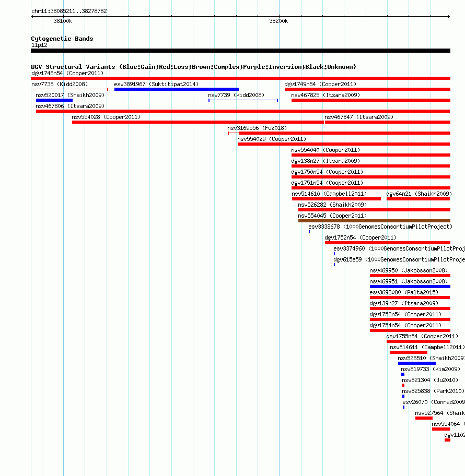This screenshot has height=476, width=465.
Task: Click the dgv1748n54 (Cooper2011) variant label
Action: tap(67, 73)
